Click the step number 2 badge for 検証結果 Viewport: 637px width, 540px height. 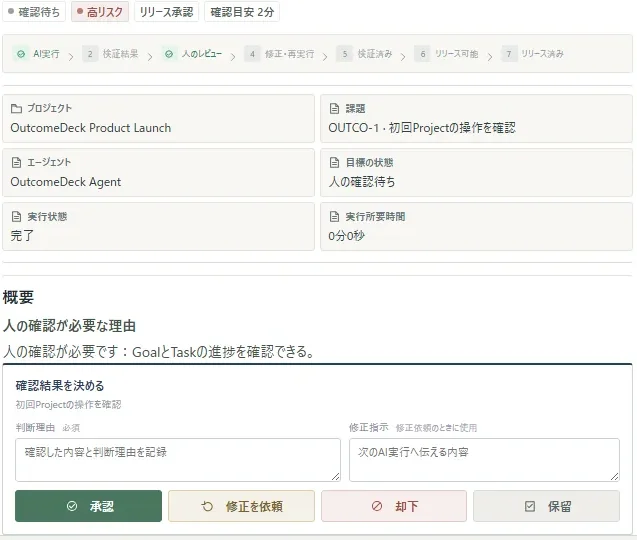pyautogui.click(x=90, y=54)
